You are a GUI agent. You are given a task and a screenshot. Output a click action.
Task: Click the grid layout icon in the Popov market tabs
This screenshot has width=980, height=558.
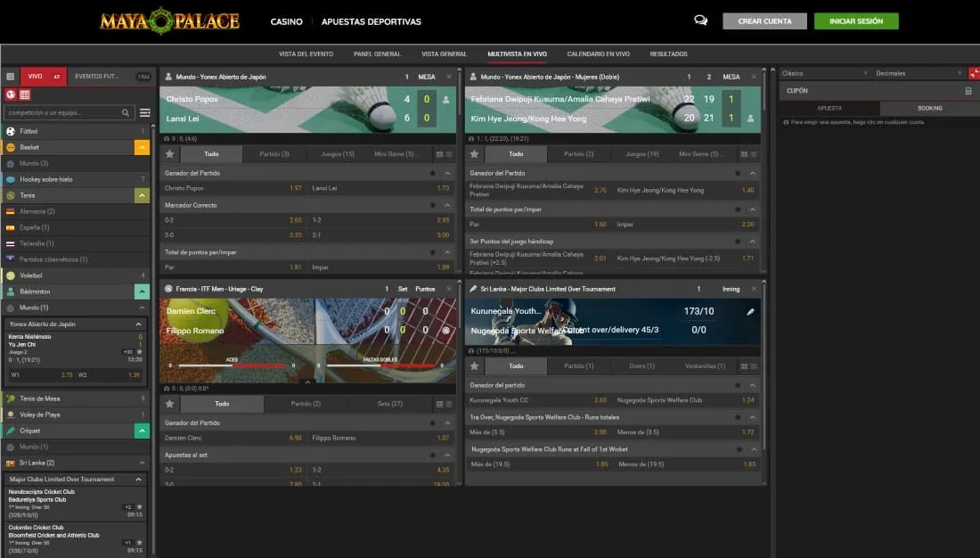click(439, 154)
